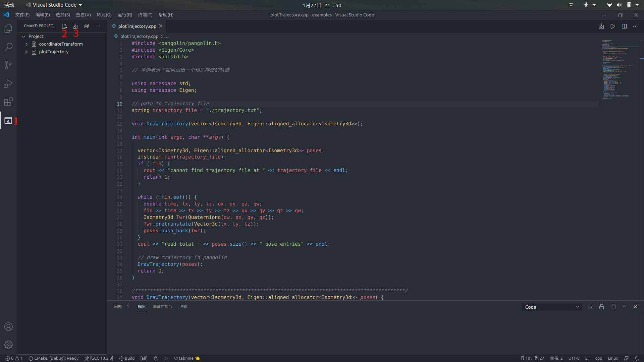Collapse the Project tree node
The image size is (644, 362).
pos(24,36)
